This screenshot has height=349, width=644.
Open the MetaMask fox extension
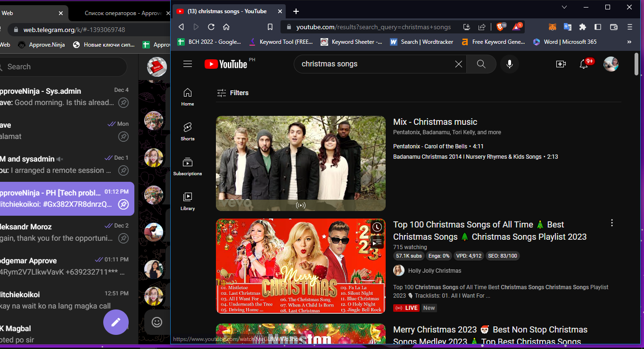tap(553, 27)
